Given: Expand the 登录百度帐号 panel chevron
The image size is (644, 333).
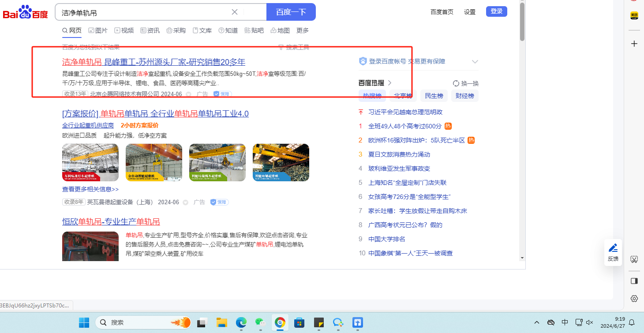Looking at the screenshot, I should (x=475, y=62).
